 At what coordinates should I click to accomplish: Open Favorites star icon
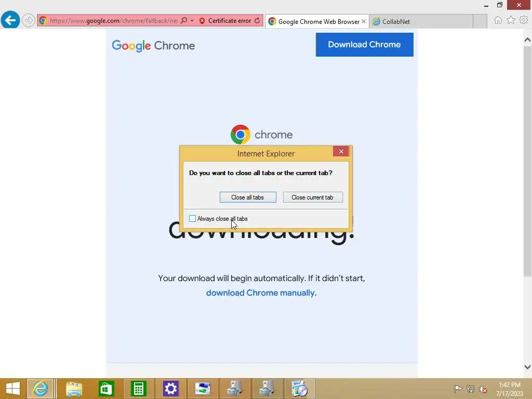tap(511, 20)
